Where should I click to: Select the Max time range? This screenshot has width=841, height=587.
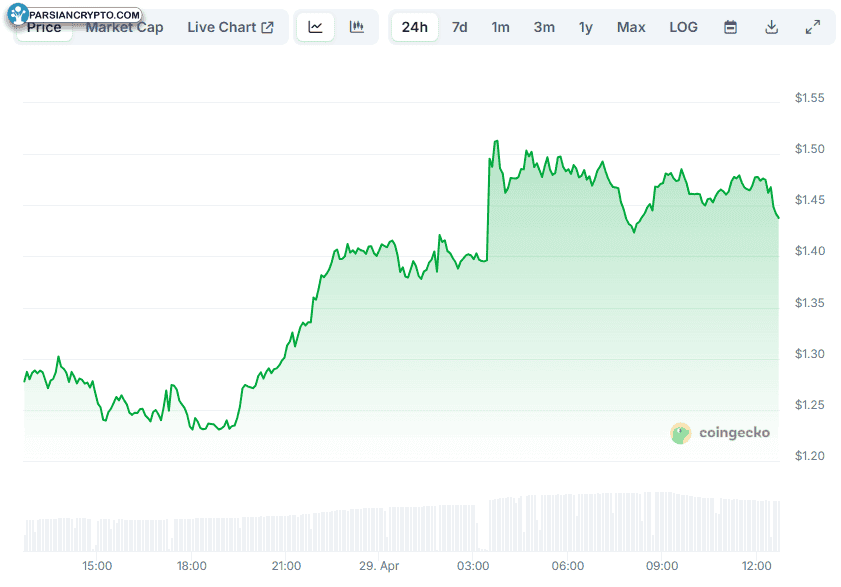tap(631, 27)
